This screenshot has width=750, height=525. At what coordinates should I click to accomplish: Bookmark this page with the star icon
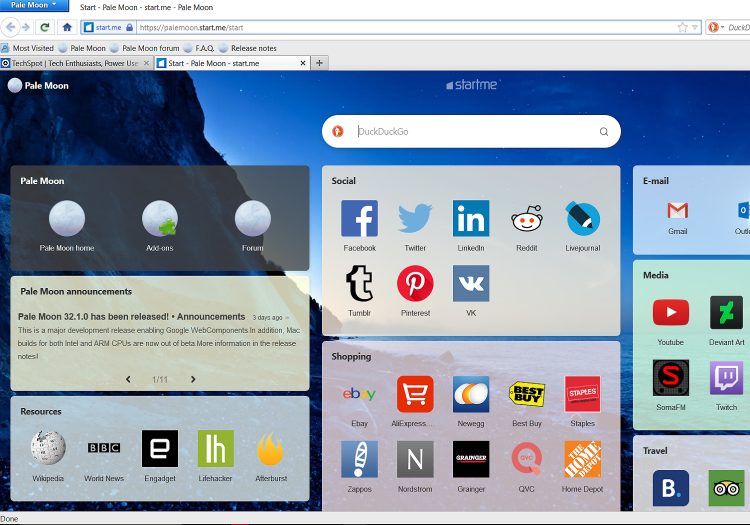pos(683,27)
